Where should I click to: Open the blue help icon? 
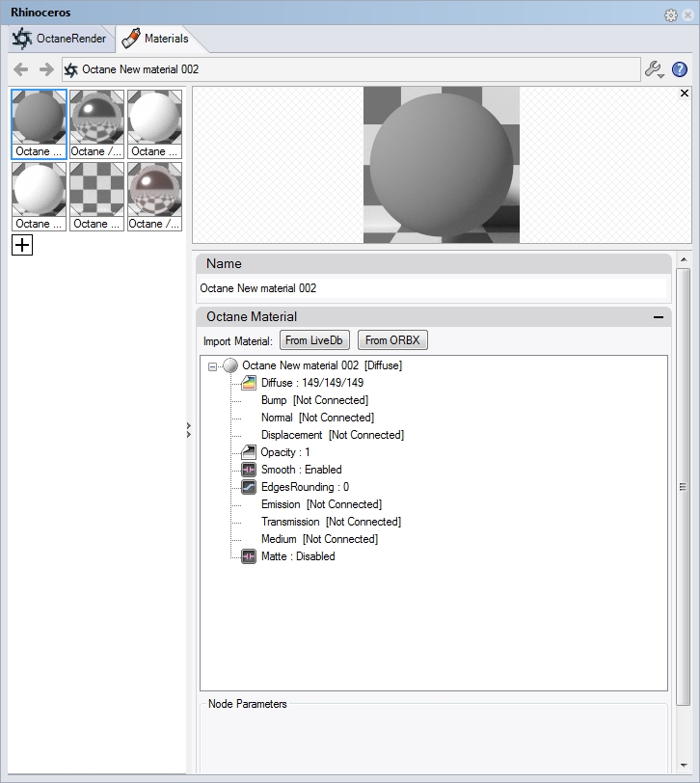[x=680, y=69]
